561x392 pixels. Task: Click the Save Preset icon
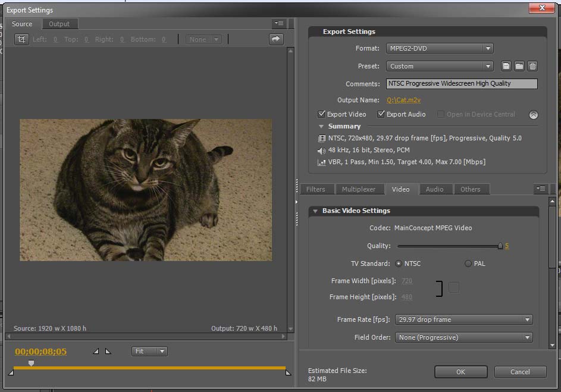click(x=506, y=66)
